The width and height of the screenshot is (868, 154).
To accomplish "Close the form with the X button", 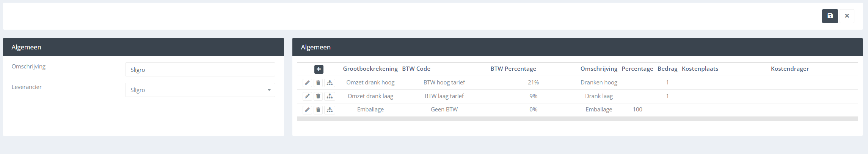I will pyautogui.click(x=847, y=16).
